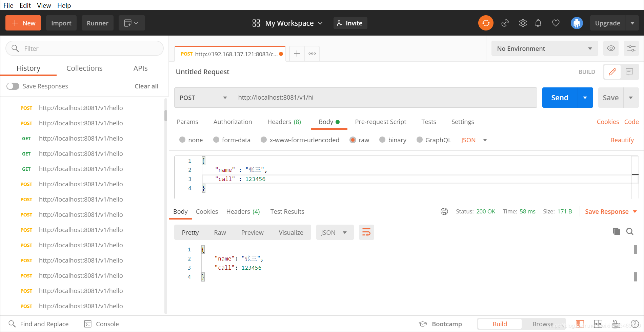Viewport: 644px width, 332px height.
Task: Click the sidebar toggle layout icon
Action: (x=580, y=324)
